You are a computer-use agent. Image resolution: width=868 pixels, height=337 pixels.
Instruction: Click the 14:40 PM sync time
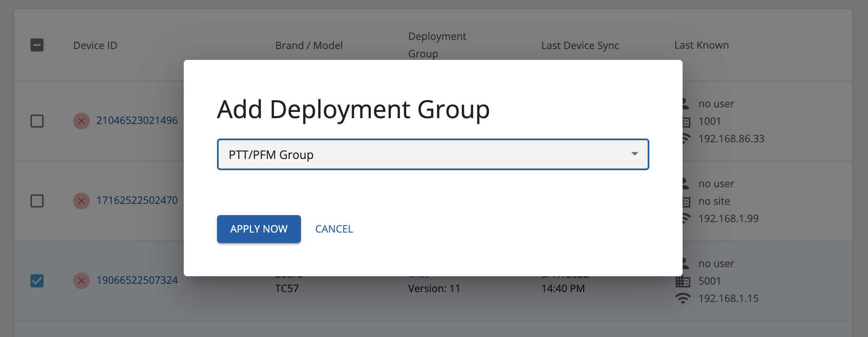point(563,288)
